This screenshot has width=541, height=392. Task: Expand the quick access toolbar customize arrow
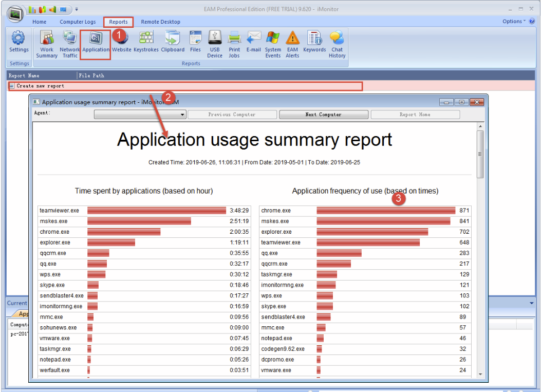click(x=77, y=9)
